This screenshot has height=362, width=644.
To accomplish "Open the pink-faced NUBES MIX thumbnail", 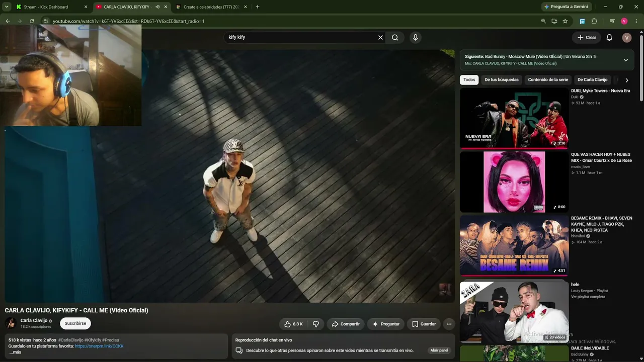I will coord(514,182).
